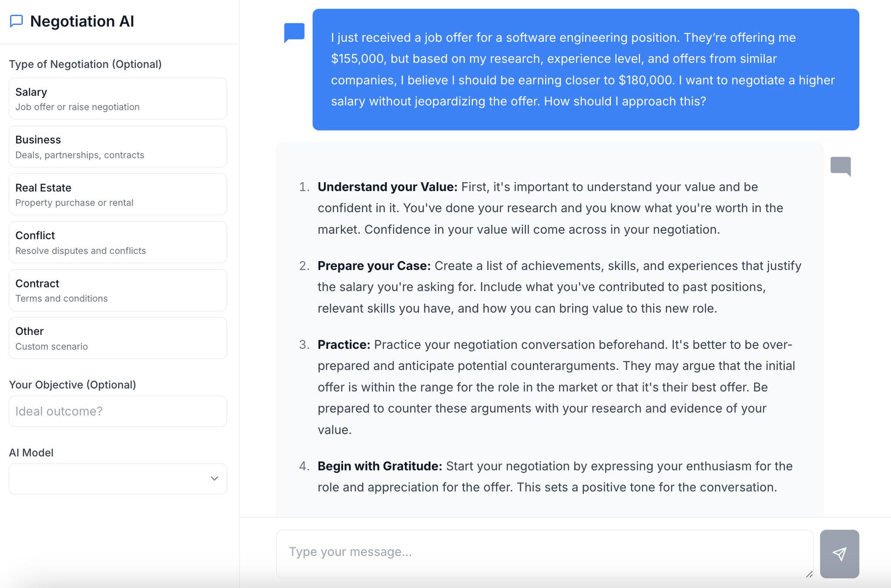Click the Begin with Gratitude heading
This screenshot has width=891, height=588.
pos(379,466)
